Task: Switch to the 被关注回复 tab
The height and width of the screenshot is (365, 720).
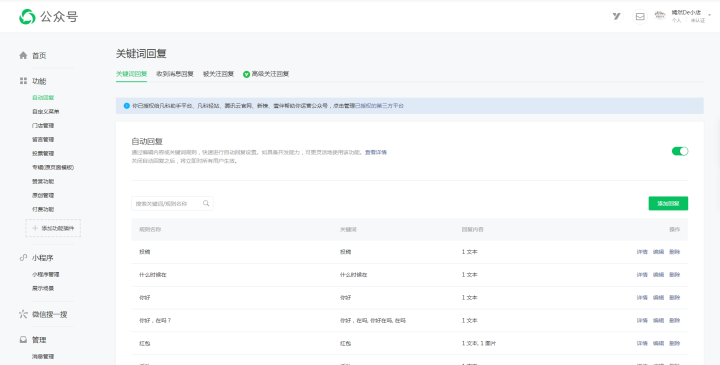Action: pos(218,74)
